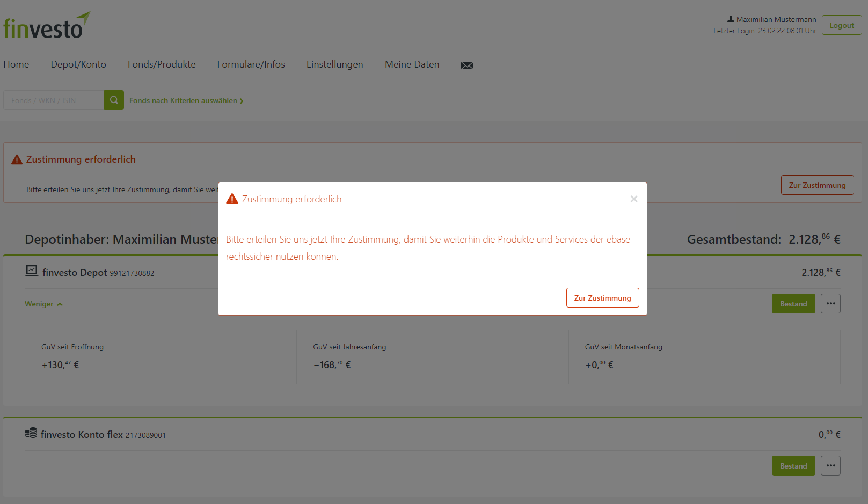This screenshot has height=504, width=868.
Task: Click the finvesto Konto flex 2173089001 heading
Action: [x=103, y=435]
